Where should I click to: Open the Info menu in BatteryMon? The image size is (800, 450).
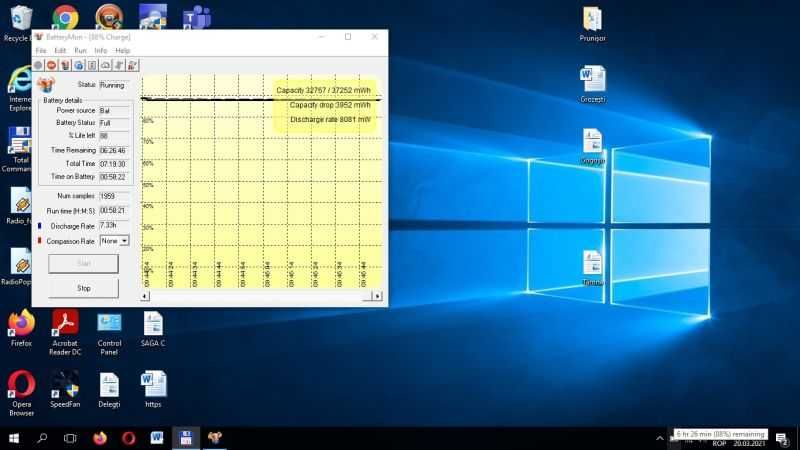[101, 51]
